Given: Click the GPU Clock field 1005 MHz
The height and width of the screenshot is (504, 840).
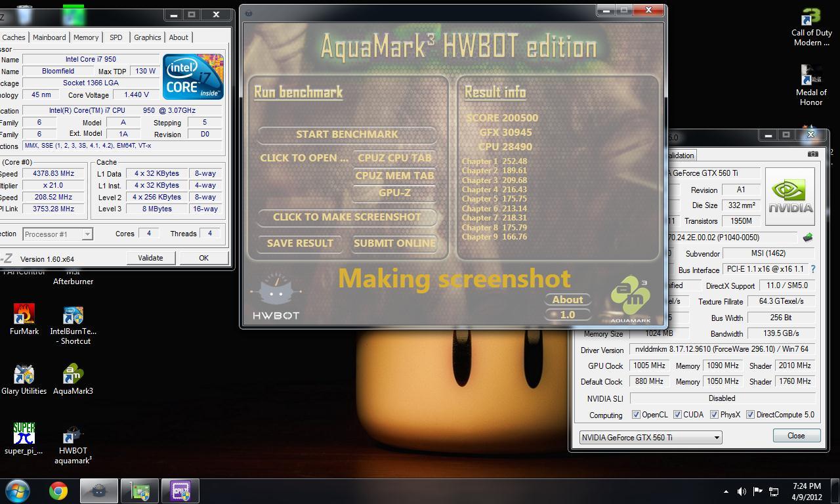Looking at the screenshot, I should [649, 366].
